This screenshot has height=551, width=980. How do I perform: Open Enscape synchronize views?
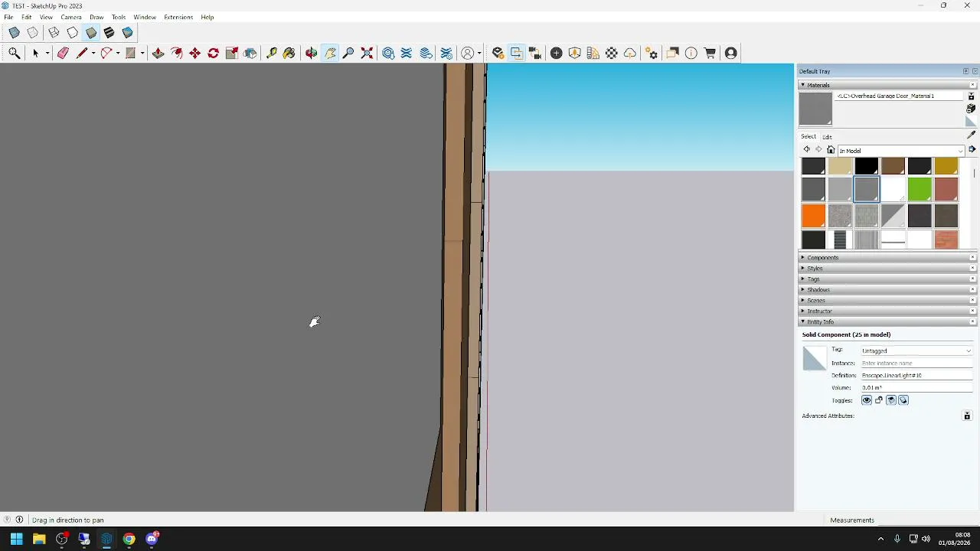coord(535,53)
